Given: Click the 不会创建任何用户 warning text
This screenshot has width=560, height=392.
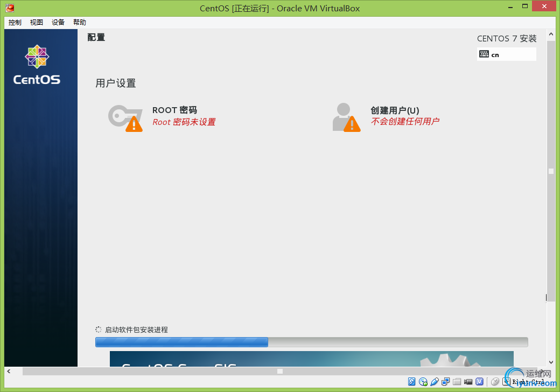Looking at the screenshot, I should pos(405,121).
